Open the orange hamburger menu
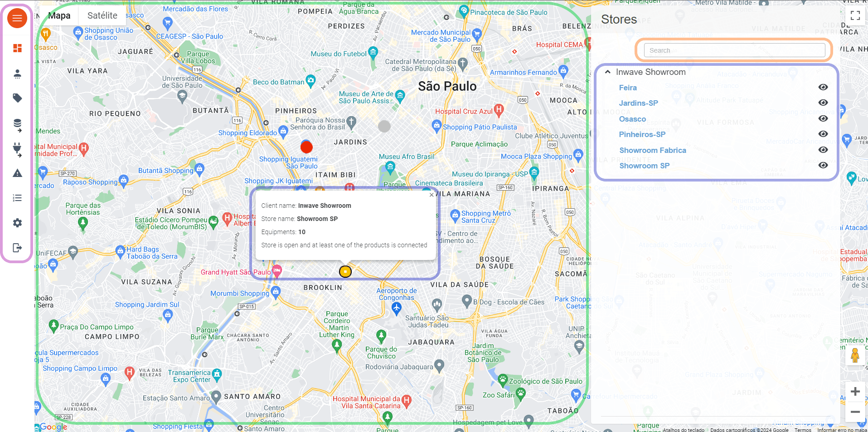 (17, 18)
